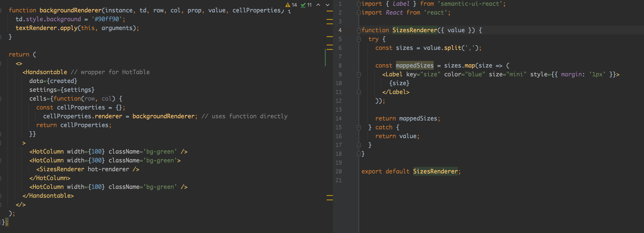
Task: Click line number 4 in the gutter
Action: (340, 30)
